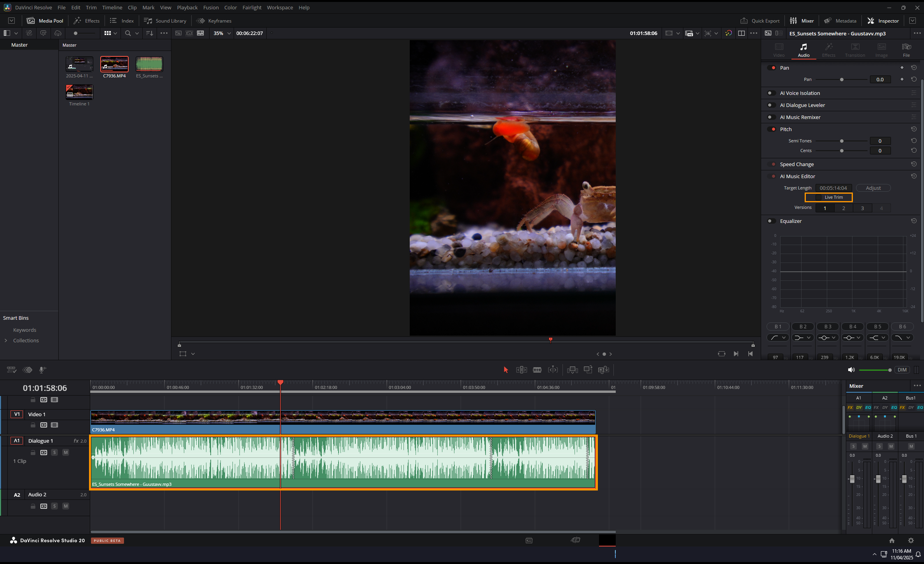Activate the trim edit mode icon
Screen dimensions: 924x564
(521, 370)
